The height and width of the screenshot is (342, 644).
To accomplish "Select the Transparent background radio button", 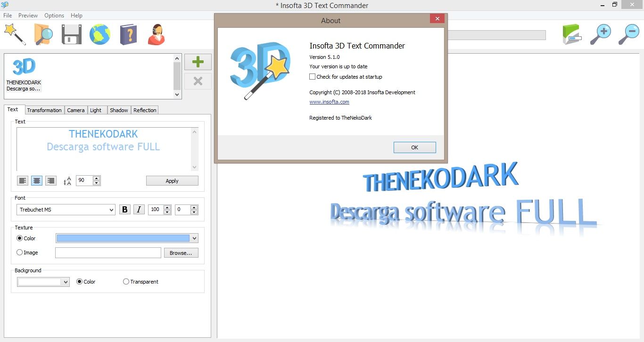I will pos(126,282).
